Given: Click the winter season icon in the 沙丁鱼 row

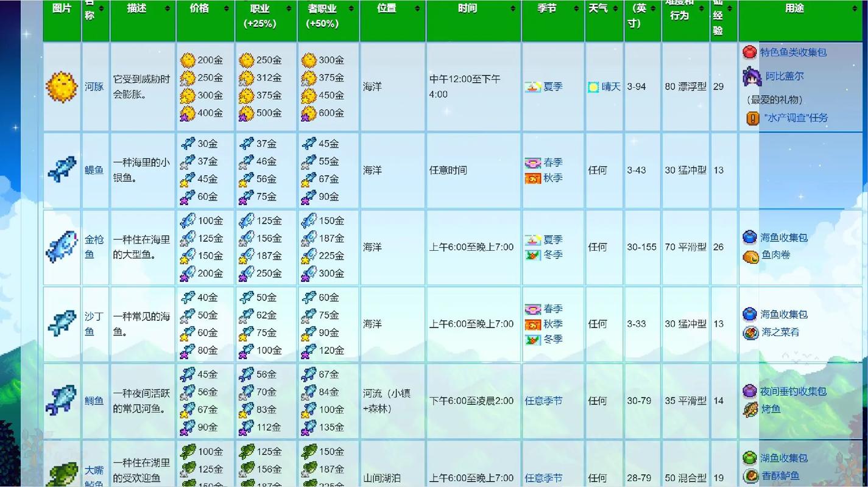Looking at the screenshot, I should point(533,340).
